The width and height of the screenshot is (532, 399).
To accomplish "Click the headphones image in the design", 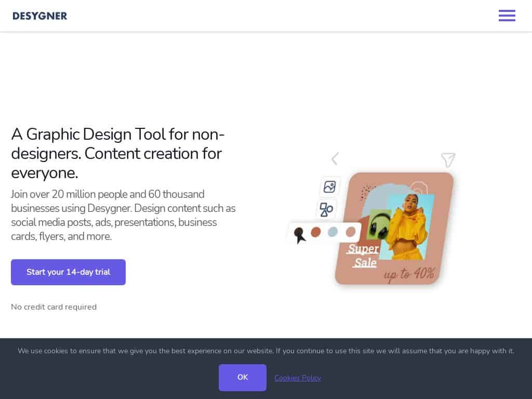I will pos(378,225).
